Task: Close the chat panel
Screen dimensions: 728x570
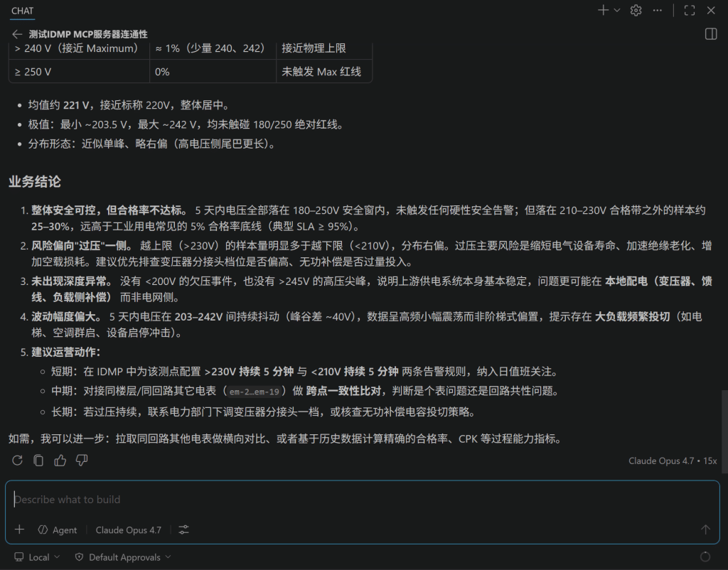Action: 711,10
